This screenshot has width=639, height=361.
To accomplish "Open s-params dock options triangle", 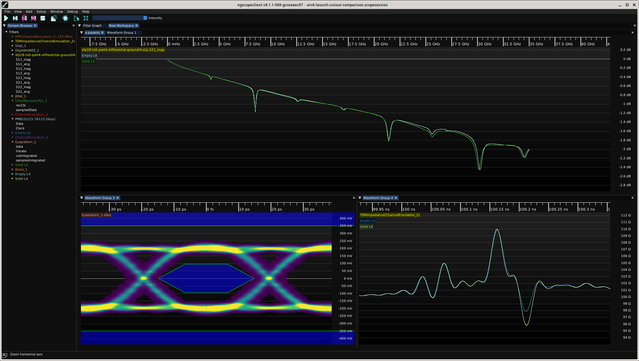I will click(x=82, y=32).
